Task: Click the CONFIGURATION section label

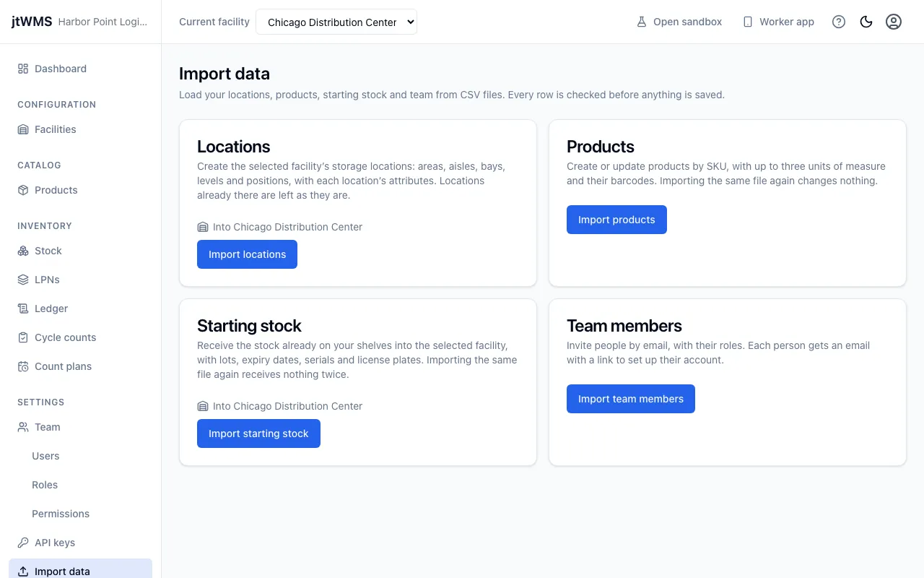Action: [x=56, y=105]
